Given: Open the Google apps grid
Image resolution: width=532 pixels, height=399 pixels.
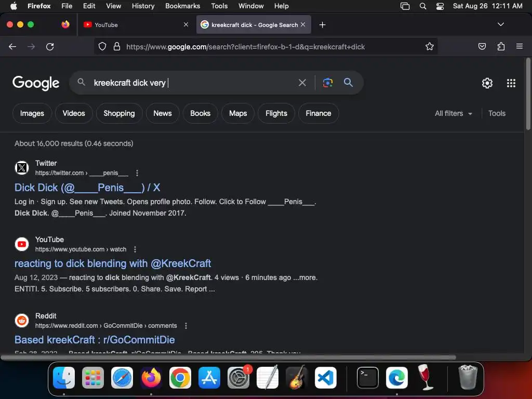Looking at the screenshot, I should tap(511, 83).
